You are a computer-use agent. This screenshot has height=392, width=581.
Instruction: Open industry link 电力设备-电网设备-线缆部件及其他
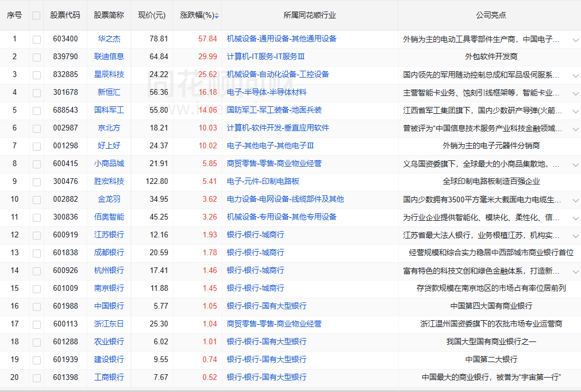point(285,199)
